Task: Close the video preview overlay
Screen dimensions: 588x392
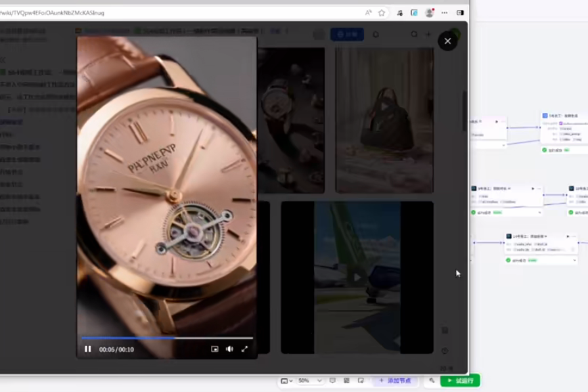Action: pyautogui.click(x=448, y=41)
